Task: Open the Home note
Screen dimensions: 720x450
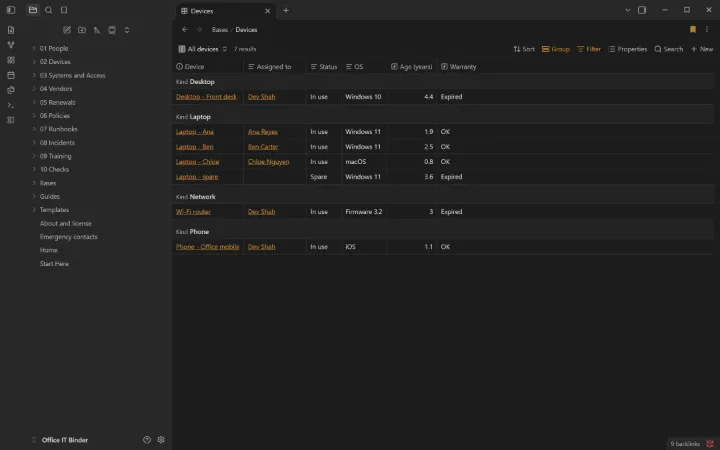Action: pyautogui.click(x=49, y=250)
